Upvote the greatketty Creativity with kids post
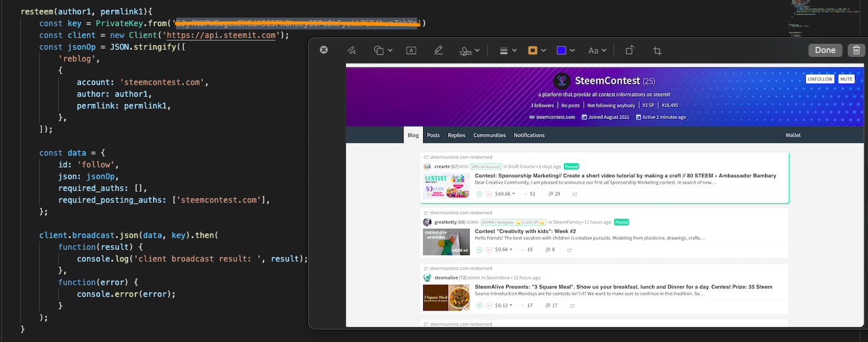This screenshot has width=868, height=342. tap(479, 250)
